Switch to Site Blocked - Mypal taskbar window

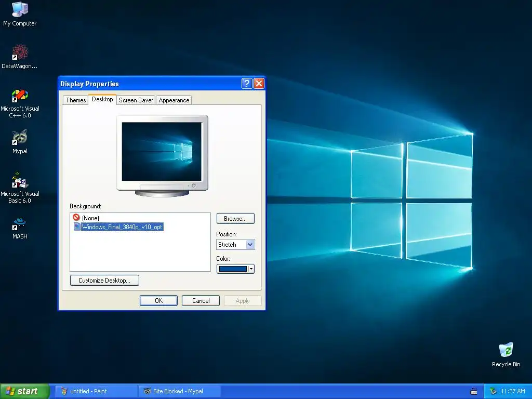(x=180, y=391)
